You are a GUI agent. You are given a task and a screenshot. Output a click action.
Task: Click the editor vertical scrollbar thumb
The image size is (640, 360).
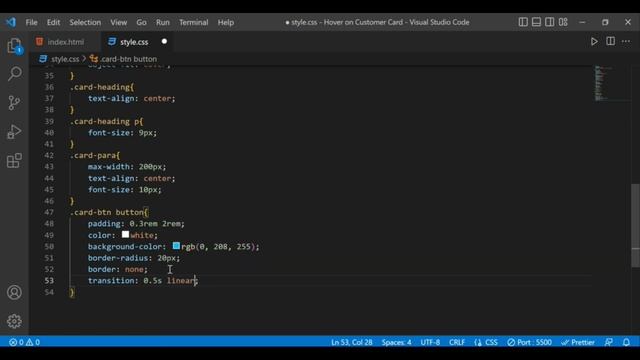(x=636, y=225)
